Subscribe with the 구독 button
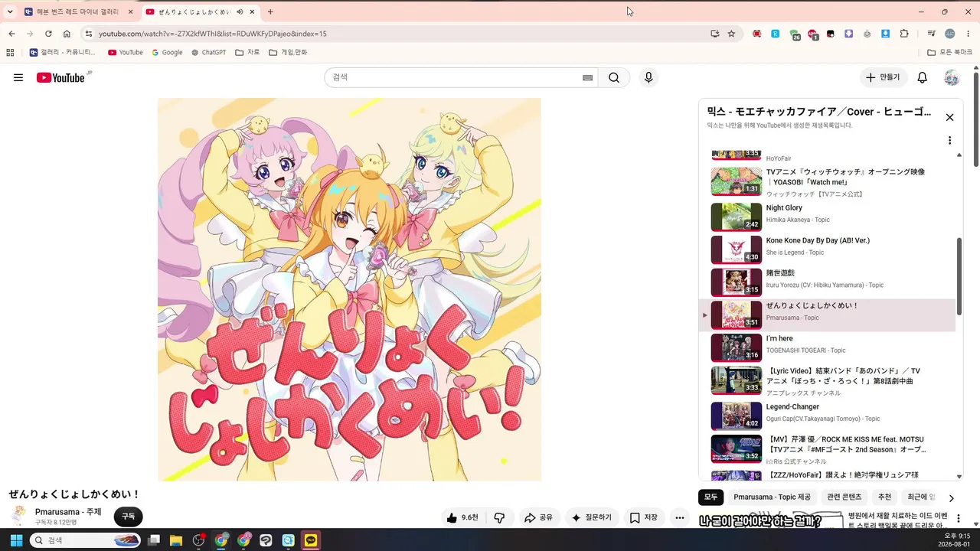Screen dimensions: 980x551 128,517
